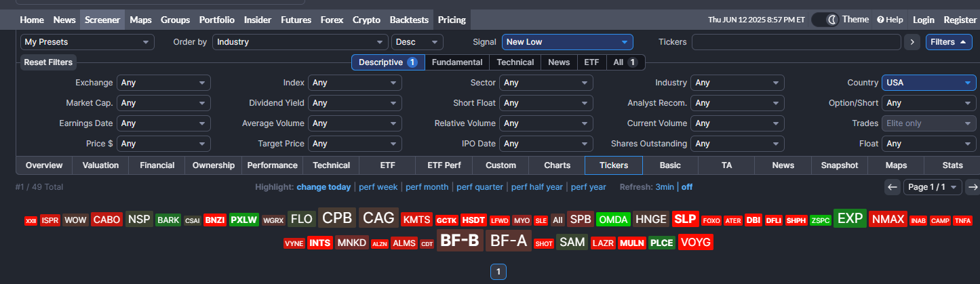The width and height of the screenshot is (980, 284).
Task: Open the Dividend Yield filter dropdown
Action: pyautogui.click(x=355, y=103)
